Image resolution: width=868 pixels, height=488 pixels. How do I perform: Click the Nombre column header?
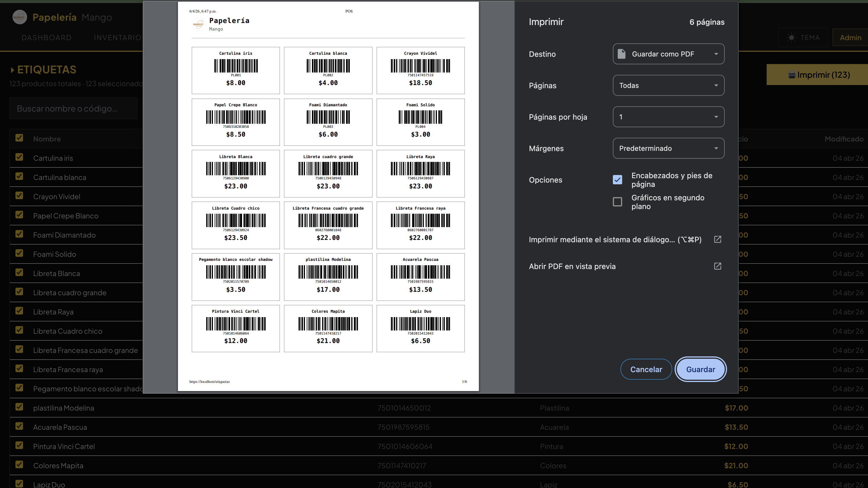pos(47,139)
